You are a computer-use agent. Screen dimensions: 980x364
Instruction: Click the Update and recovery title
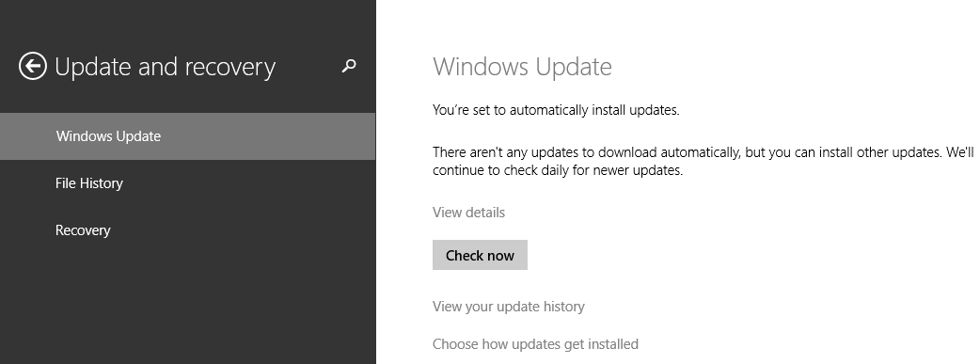(x=165, y=67)
